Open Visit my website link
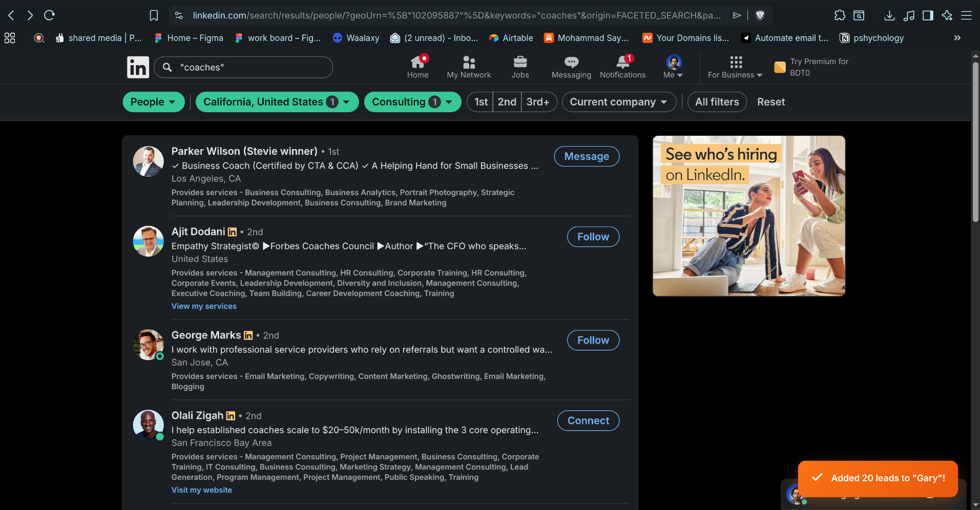 click(x=202, y=490)
